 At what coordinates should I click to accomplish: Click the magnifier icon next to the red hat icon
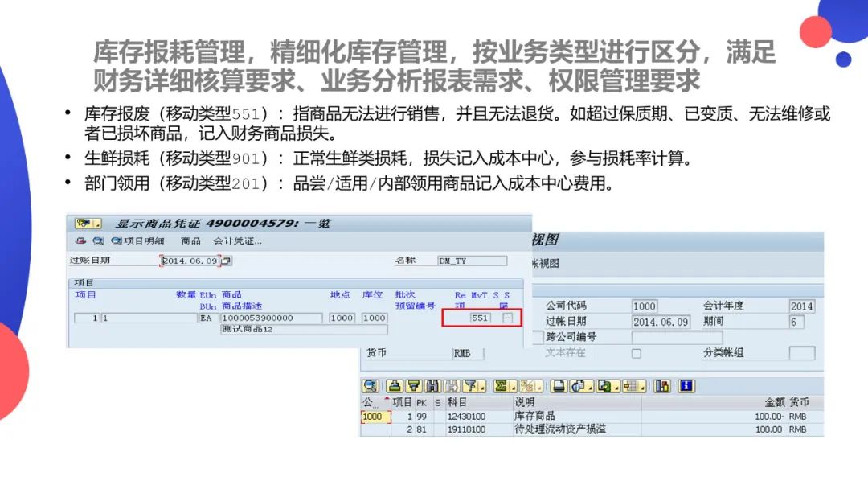point(99,241)
